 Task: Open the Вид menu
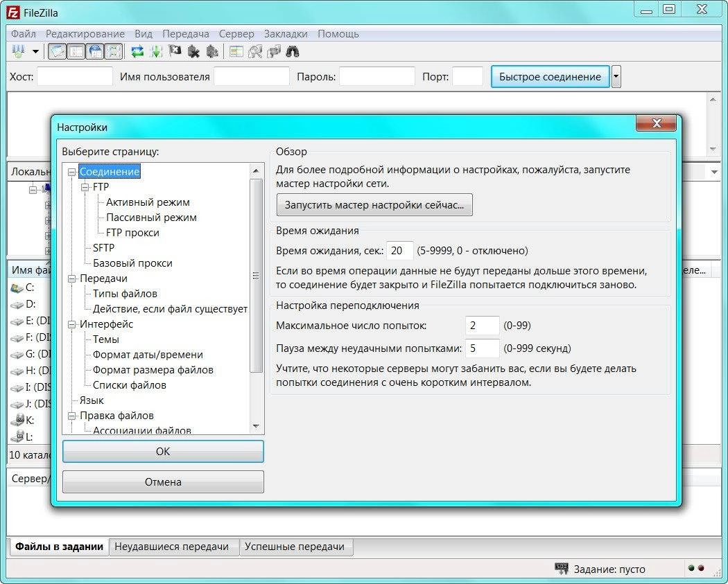144,34
